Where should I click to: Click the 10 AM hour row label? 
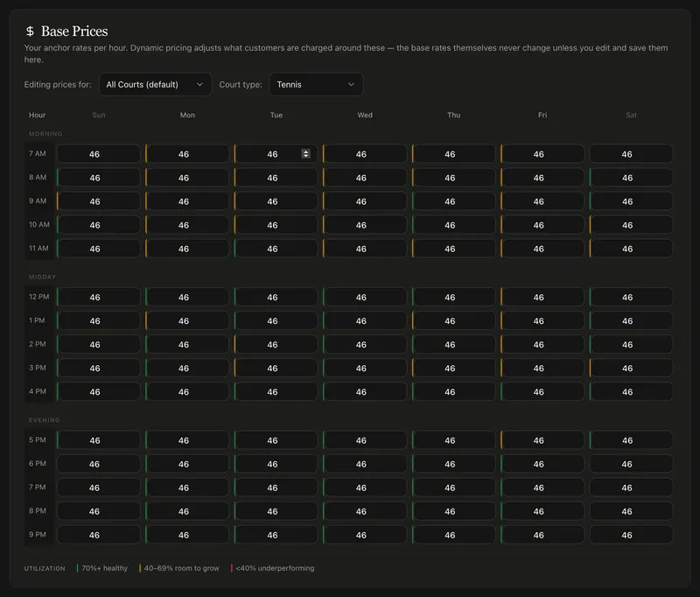point(38,225)
